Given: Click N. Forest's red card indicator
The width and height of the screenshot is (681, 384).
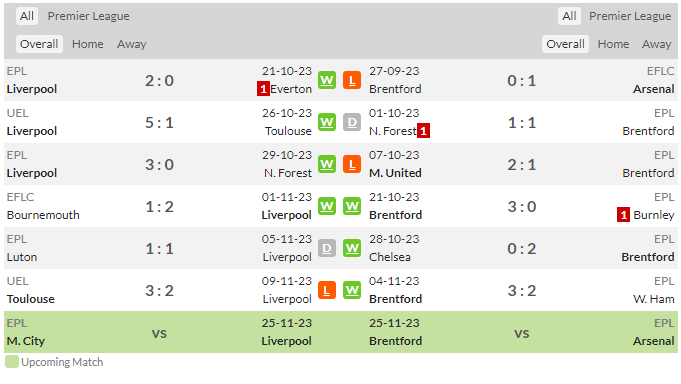Looking at the screenshot, I should tap(423, 131).
